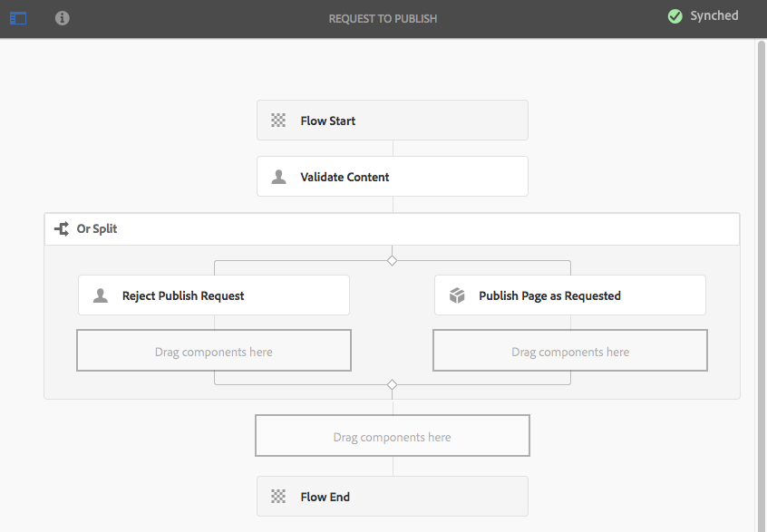This screenshot has height=532, width=767.
Task: Click the Flow Start checkered icon
Action: [278, 121]
